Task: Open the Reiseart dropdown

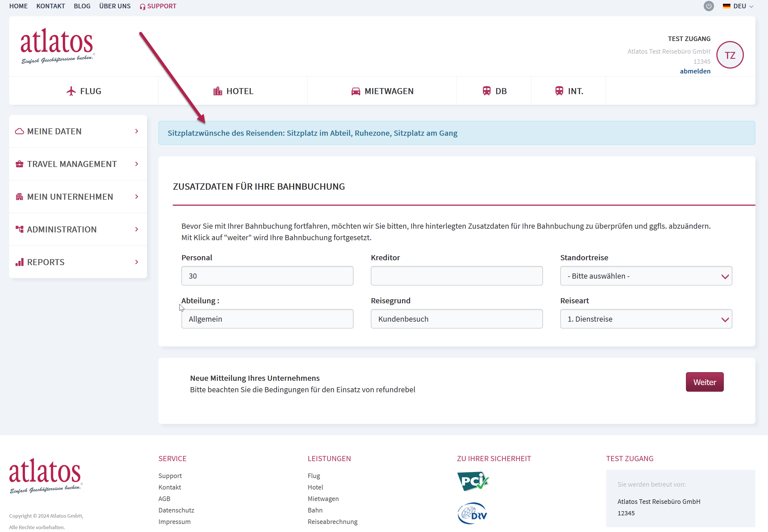Action: pyautogui.click(x=646, y=319)
